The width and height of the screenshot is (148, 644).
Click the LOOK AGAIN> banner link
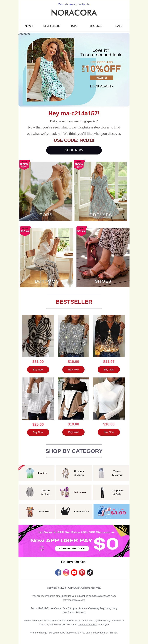pyautogui.click(x=101, y=86)
